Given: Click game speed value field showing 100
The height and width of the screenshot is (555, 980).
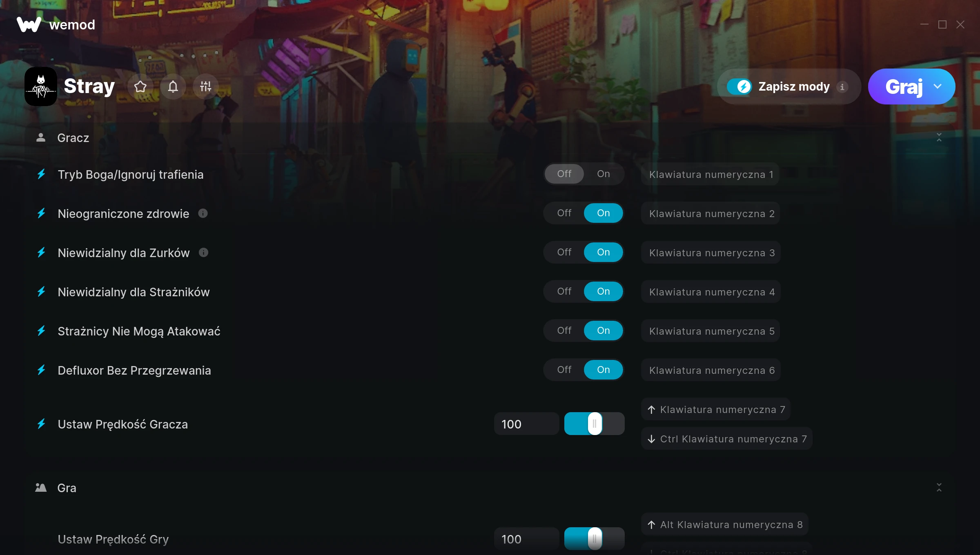Looking at the screenshot, I should pos(527,539).
